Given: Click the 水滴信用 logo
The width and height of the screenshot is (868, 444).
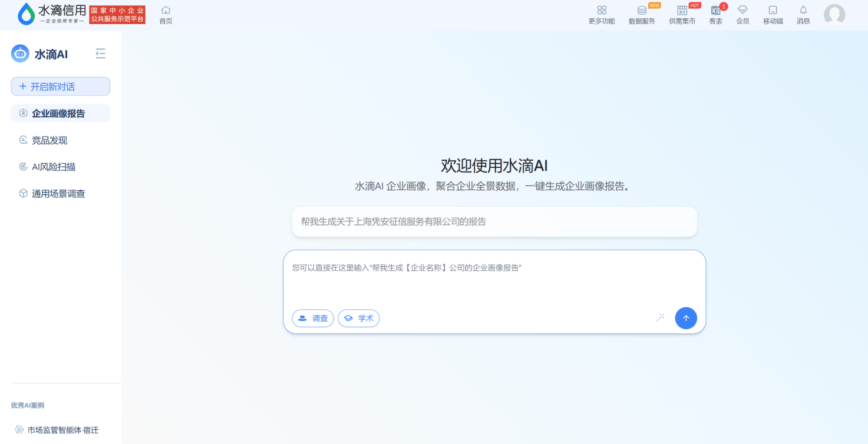Looking at the screenshot, I should (52, 14).
